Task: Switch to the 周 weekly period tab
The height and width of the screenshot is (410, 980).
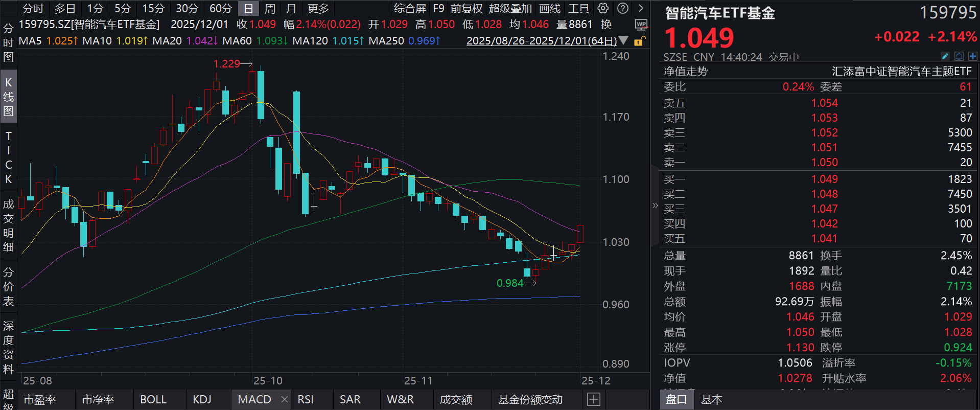Action: pos(270,8)
